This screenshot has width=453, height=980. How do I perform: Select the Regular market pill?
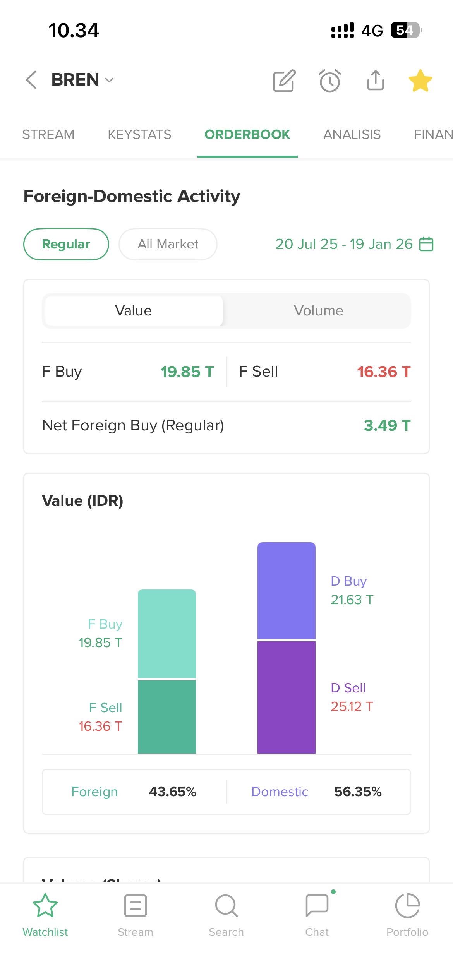click(x=66, y=244)
